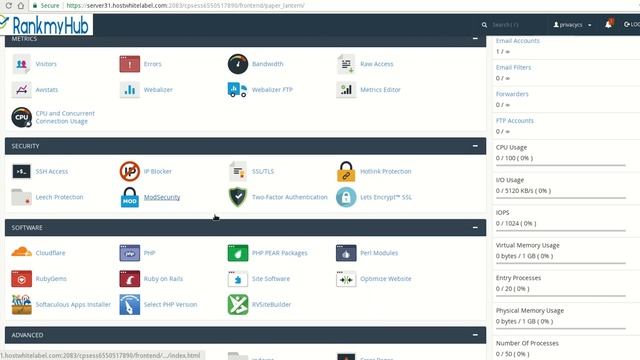Collapse the Software section
Screen dimensions: 640x360
point(475,227)
